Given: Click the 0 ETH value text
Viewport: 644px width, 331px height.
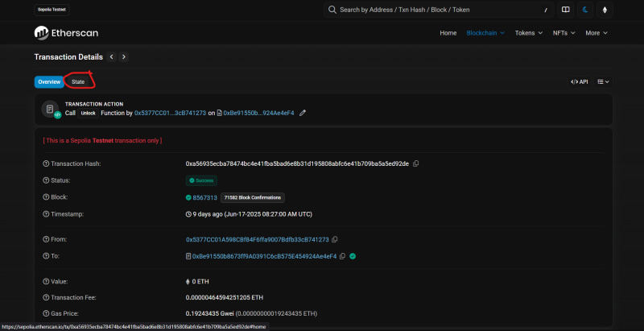Looking at the screenshot, I should click(x=200, y=282).
